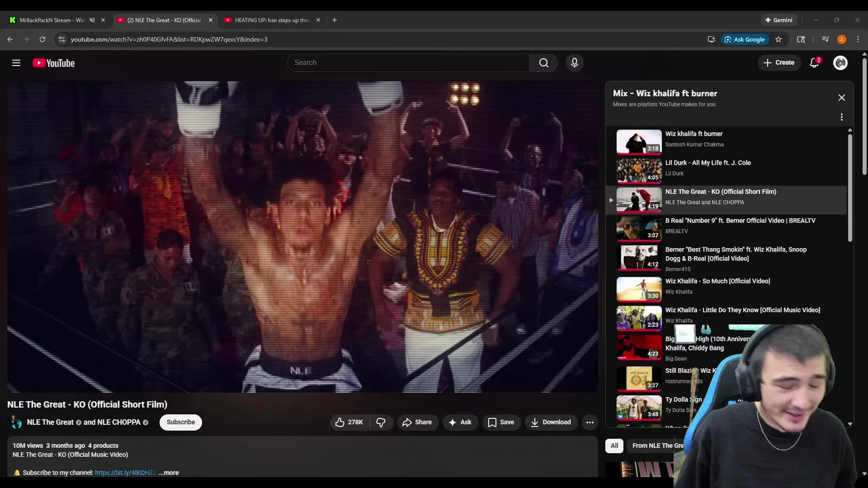Go to YouTube home via logo
This screenshot has height=488, width=868.
click(x=54, y=63)
